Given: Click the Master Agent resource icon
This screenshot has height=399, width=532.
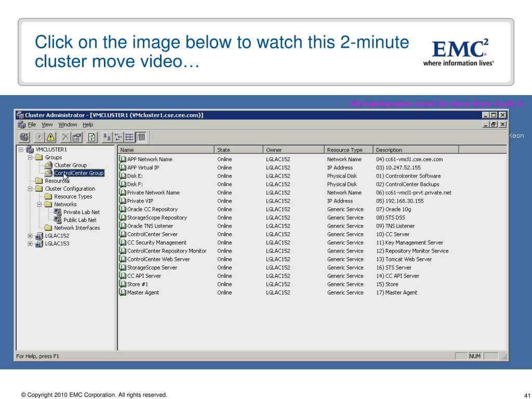Looking at the screenshot, I should pos(123,292).
